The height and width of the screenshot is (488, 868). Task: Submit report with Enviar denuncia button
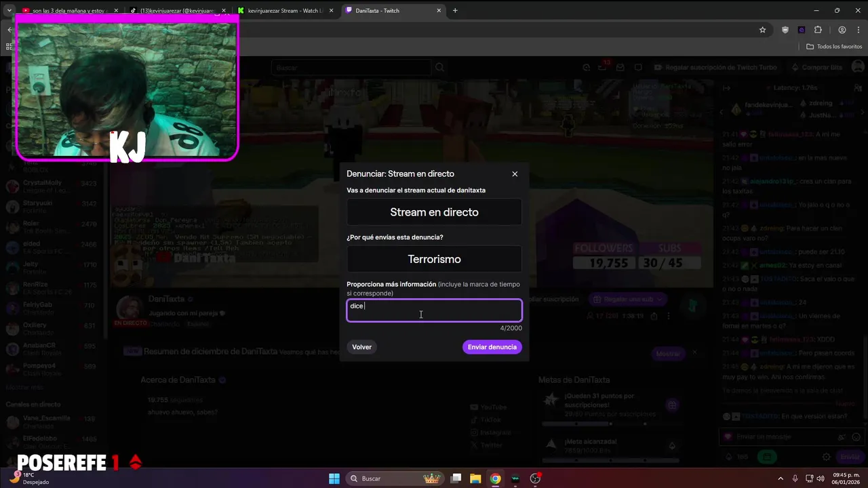click(492, 347)
